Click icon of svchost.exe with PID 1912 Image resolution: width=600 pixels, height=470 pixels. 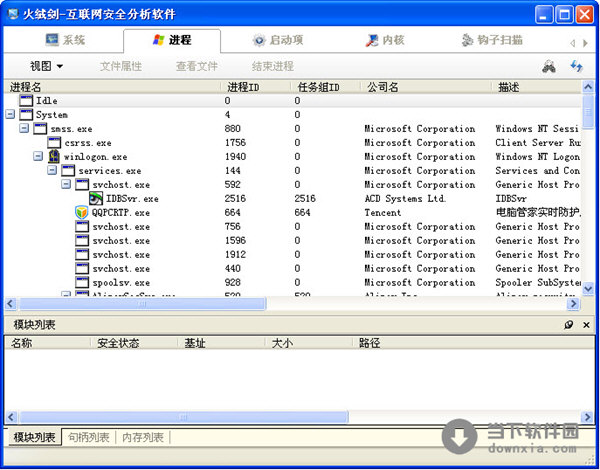82,255
